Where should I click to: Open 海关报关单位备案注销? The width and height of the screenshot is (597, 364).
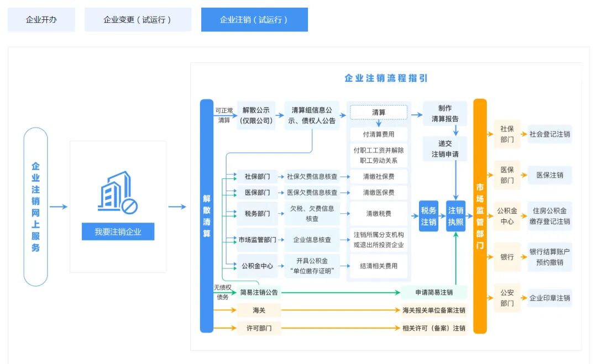point(433,310)
